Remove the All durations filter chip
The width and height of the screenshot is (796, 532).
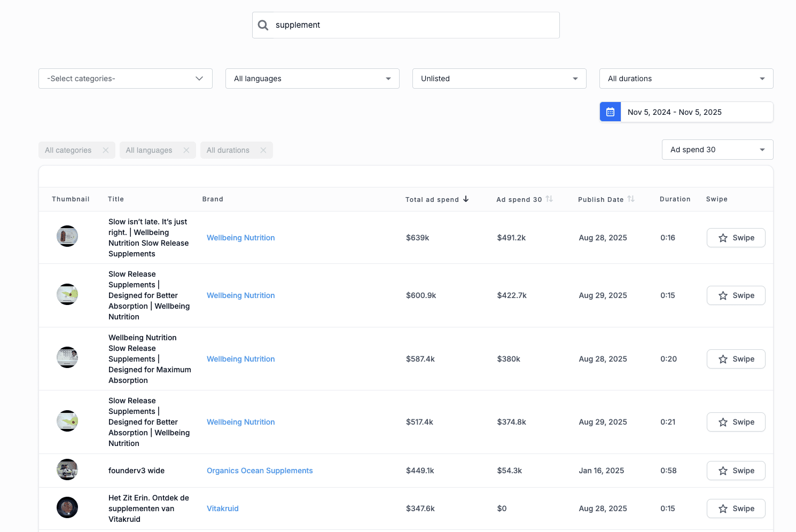click(263, 150)
